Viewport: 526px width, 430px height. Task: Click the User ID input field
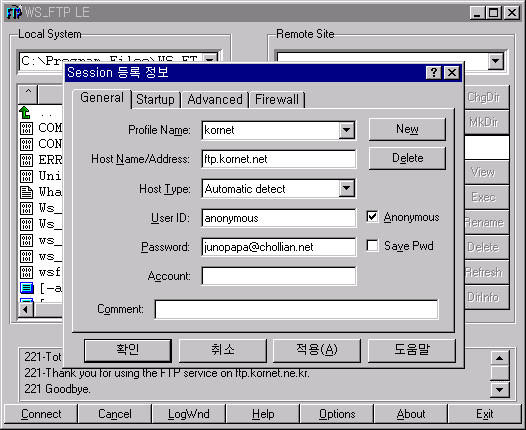click(x=279, y=218)
